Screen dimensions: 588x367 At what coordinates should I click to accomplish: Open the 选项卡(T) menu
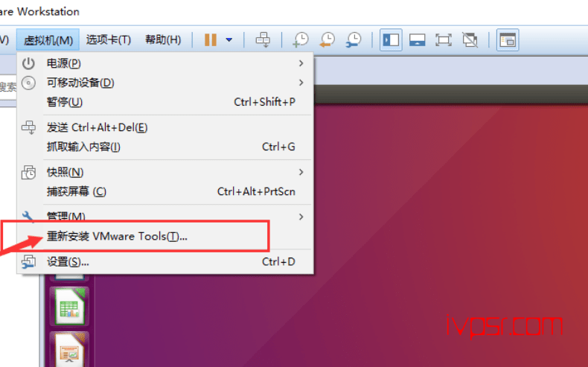(x=109, y=39)
